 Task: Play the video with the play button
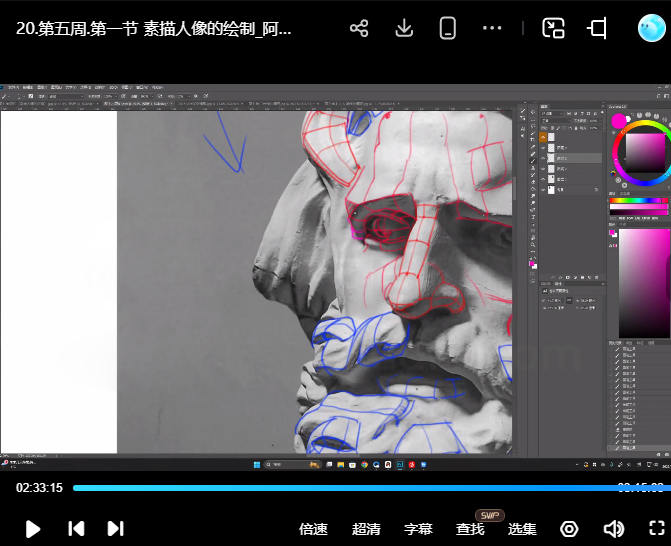(x=32, y=529)
